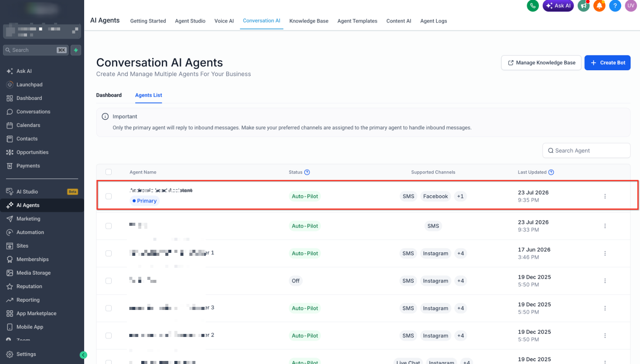This screenshot has height=364, width=640.
Task: Open the orange notifications bell
Action: 599,6
